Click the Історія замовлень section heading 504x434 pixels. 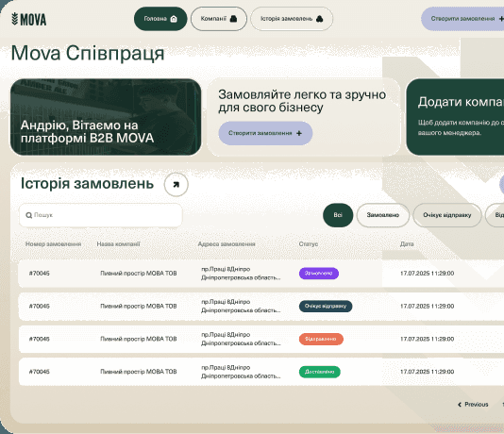pos(87,184)
